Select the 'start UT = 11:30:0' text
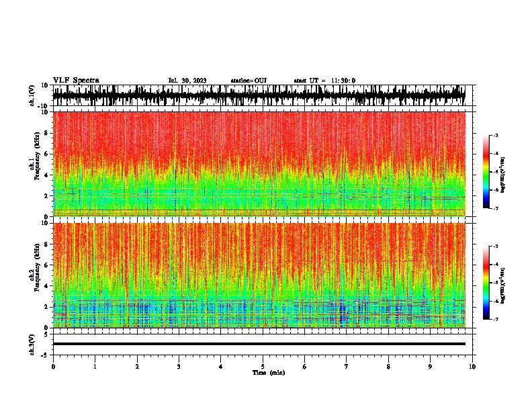 (x=324, y=81)
